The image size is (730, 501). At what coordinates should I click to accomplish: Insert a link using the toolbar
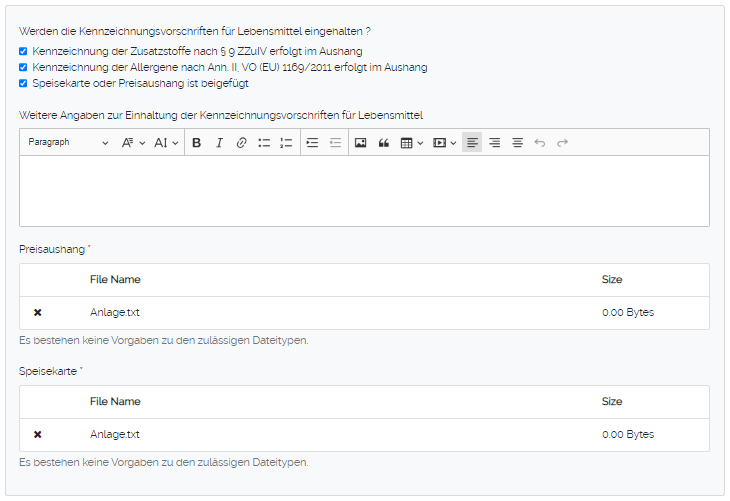click(x=241, y=143)
